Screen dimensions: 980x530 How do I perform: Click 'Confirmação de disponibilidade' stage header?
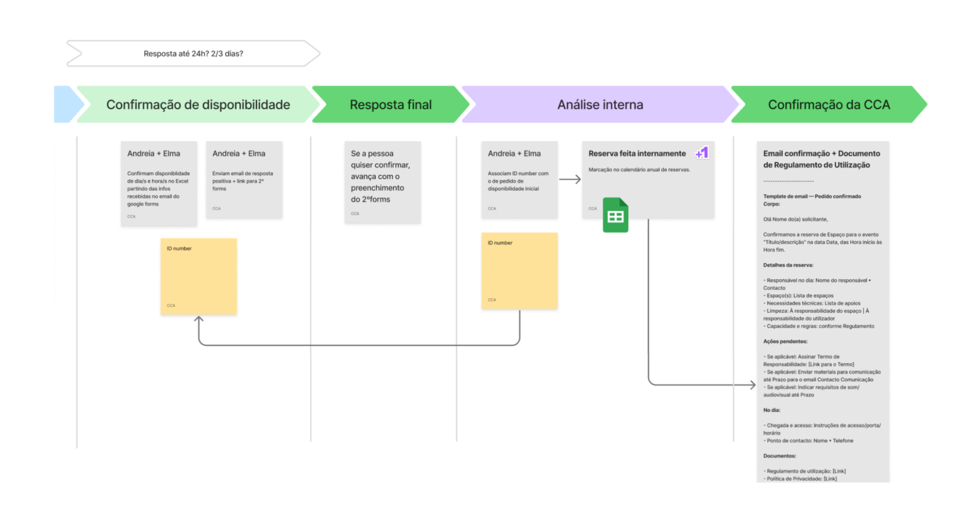[x=198, y=104]
